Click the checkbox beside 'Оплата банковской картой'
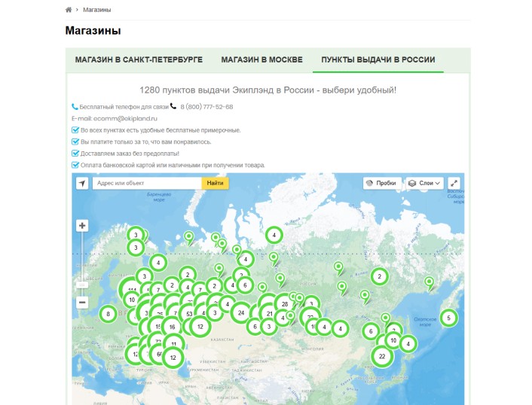The width and height of the screenshot is (532, 405). [x=75, y=165]
